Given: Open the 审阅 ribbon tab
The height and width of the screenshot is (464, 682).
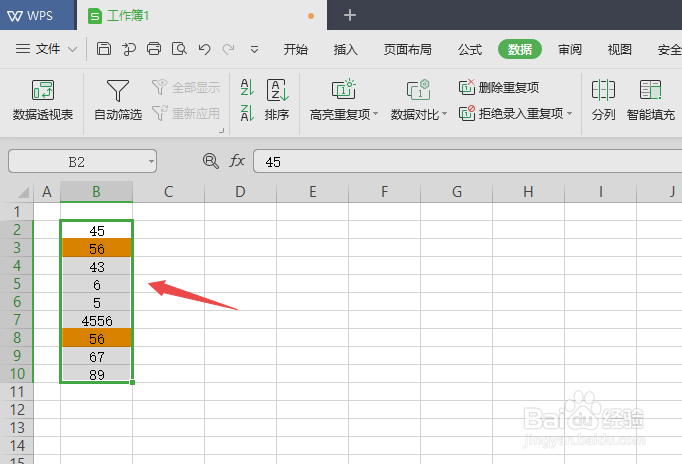Looking at the screenshot, I should point(570,49).
